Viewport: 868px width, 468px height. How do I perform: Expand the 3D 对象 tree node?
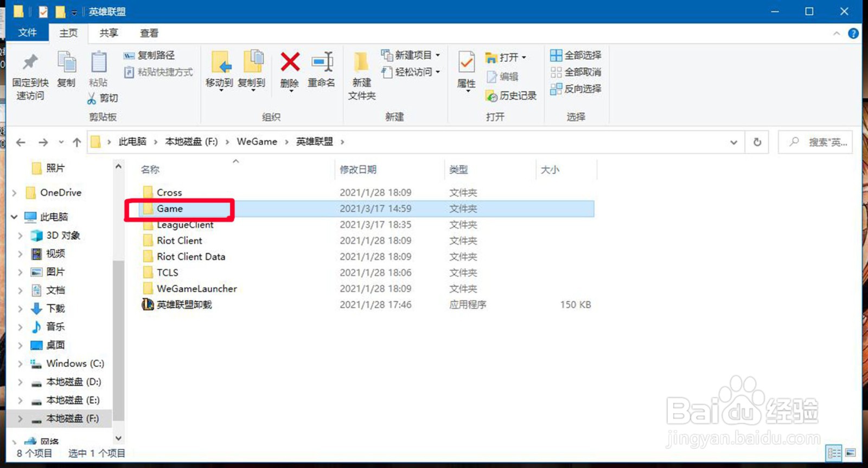(x=20, y=236)
